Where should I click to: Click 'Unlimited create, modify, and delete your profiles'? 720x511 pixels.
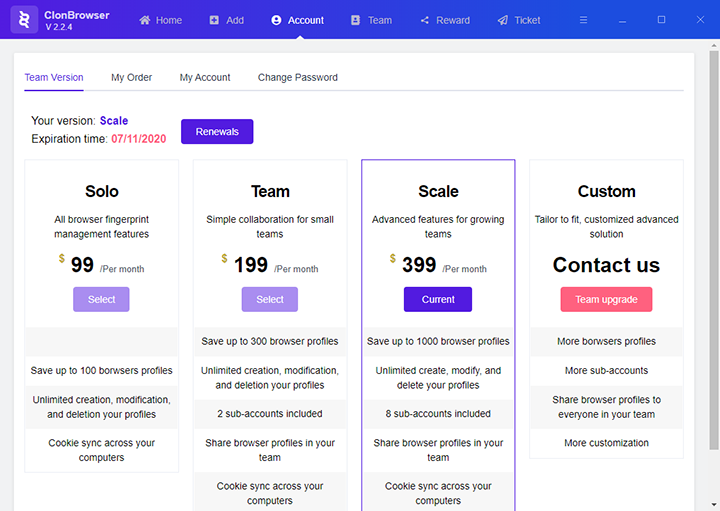click(438, 377)
